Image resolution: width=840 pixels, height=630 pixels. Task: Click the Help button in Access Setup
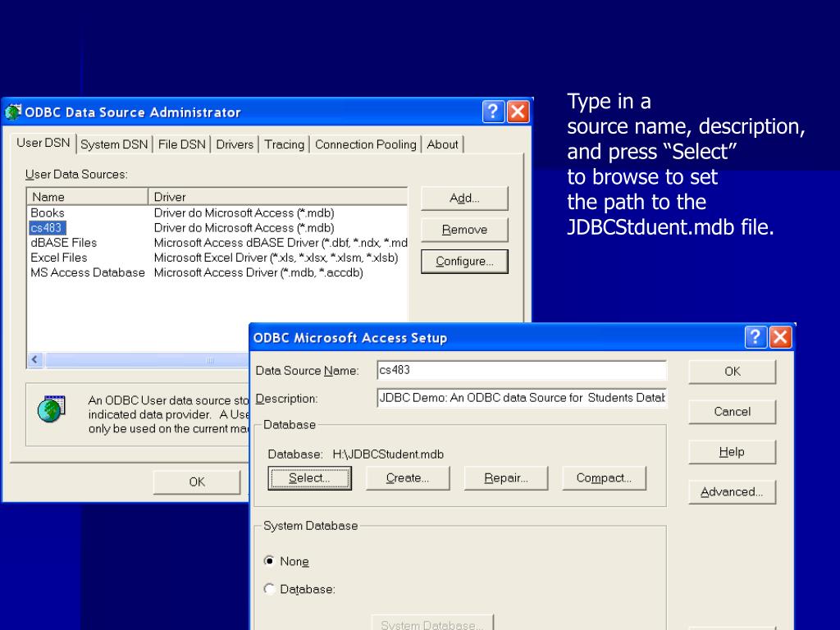coord(733,452)
